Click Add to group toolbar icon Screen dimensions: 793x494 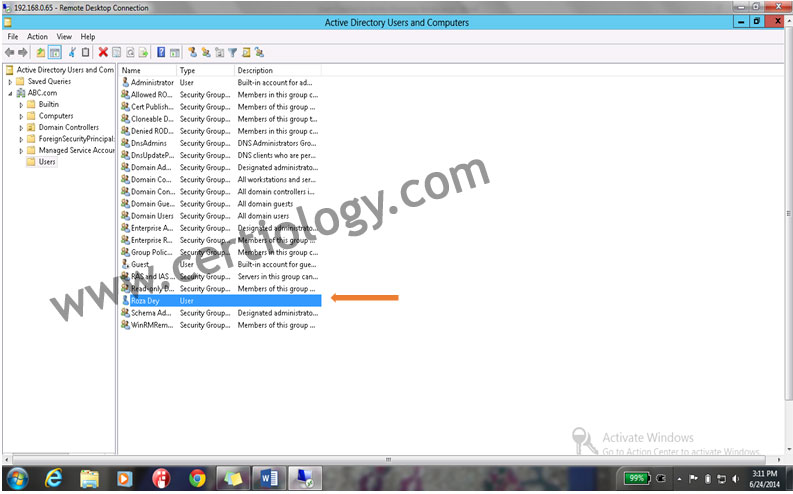[259, 53]
